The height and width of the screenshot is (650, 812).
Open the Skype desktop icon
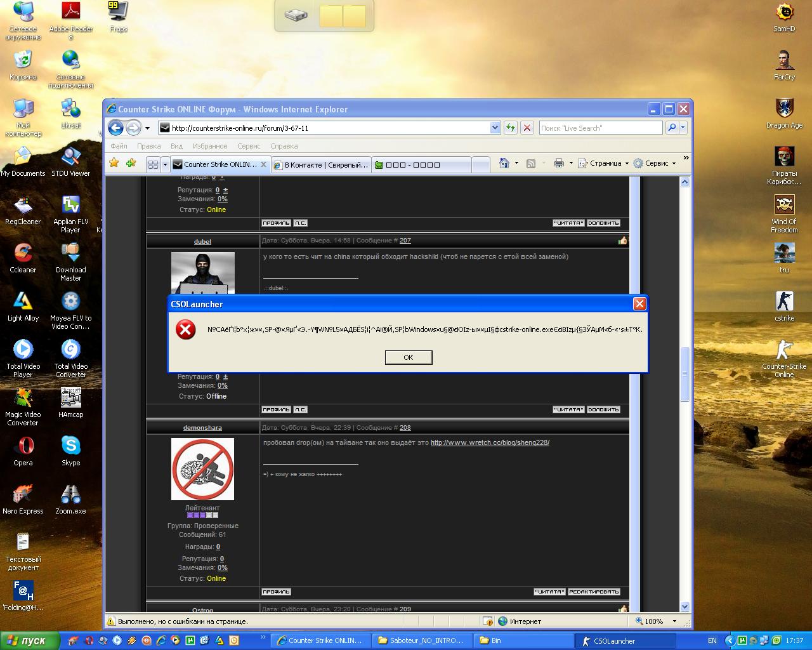pyautogui.click(x=71, y=451)
